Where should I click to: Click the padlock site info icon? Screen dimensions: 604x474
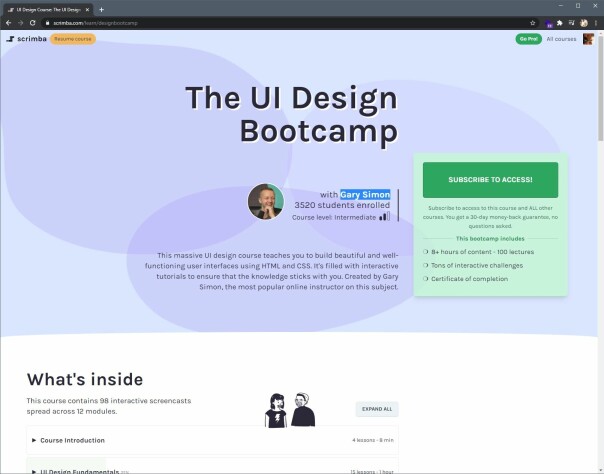[x=47, y=23]
